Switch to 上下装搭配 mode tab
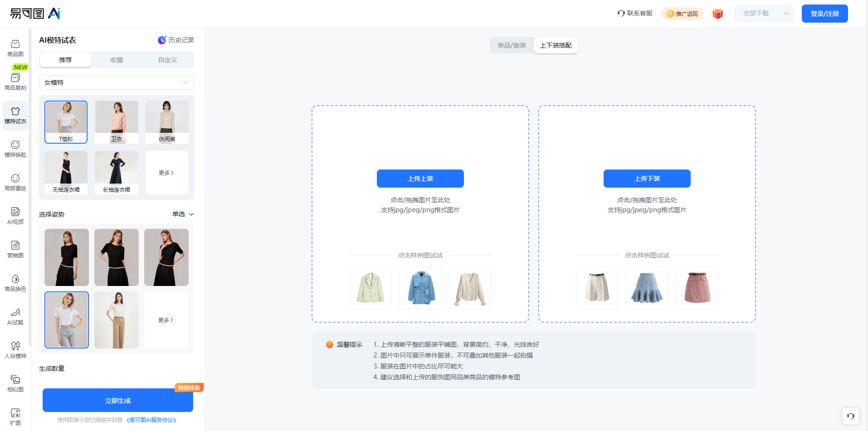This screenshot has height=431, width=868. point(556,45)
